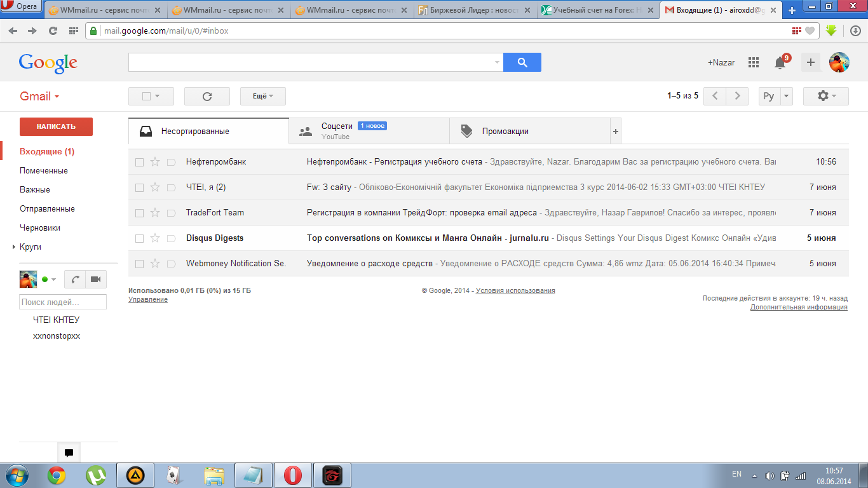The width and height of the screenshot is (868, 488).
Task: Tick checkbox for Disqus Digests email
Action: (x=139, y=238)
